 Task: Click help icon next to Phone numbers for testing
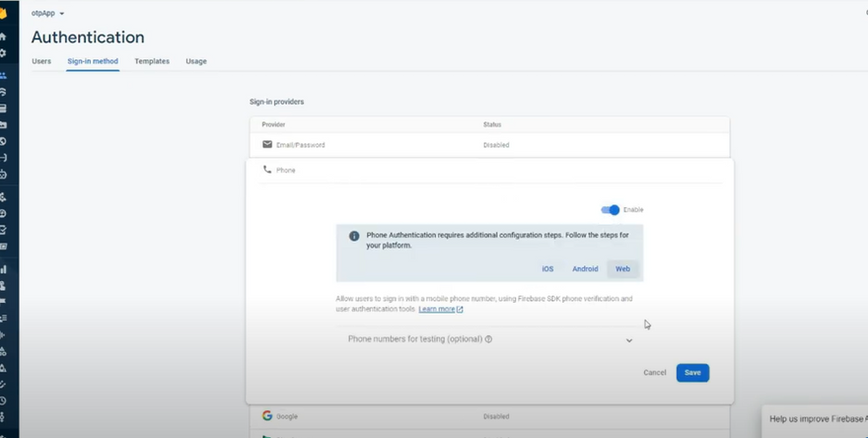click(x=488, y=339)
